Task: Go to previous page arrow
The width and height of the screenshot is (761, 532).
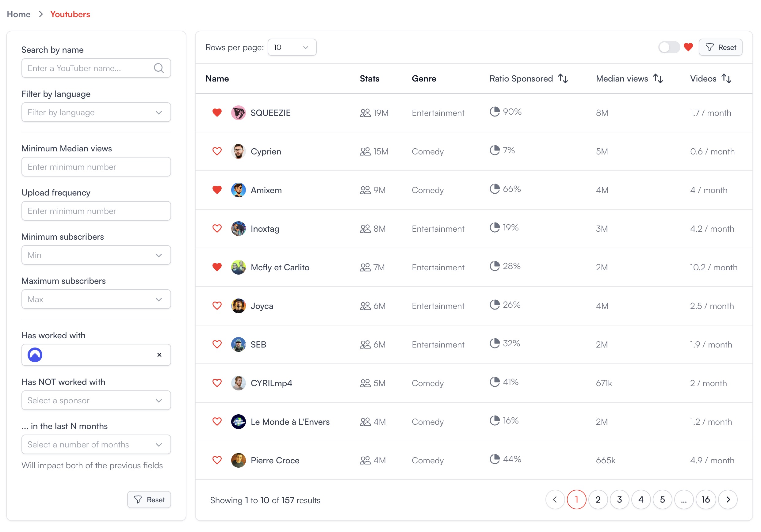Action: (555, 500)
